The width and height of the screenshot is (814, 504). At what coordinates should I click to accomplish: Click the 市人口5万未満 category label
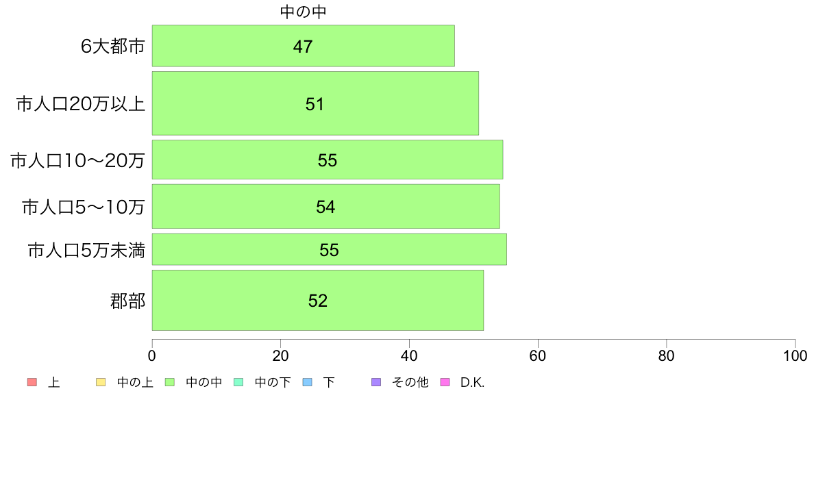[x=86, y=251]
